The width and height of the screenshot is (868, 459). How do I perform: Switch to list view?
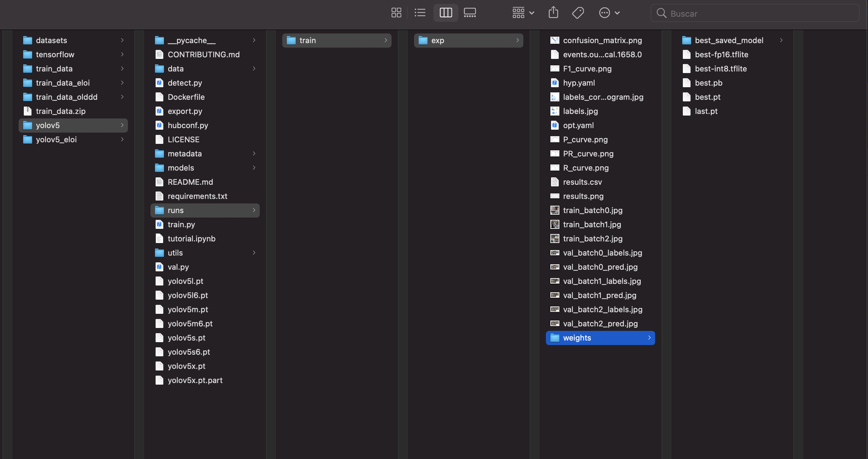click(420, 13)
